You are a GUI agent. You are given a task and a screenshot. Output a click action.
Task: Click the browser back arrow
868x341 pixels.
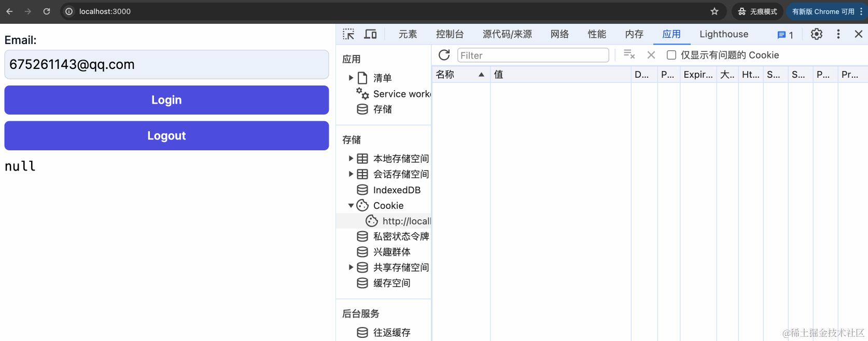point(9,11)
